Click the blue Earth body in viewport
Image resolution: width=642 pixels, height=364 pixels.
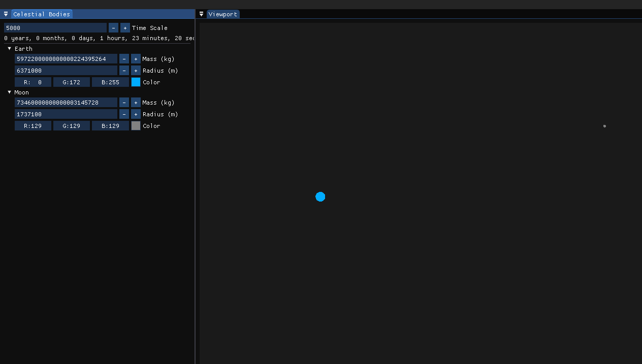click(x=320, y=196)
